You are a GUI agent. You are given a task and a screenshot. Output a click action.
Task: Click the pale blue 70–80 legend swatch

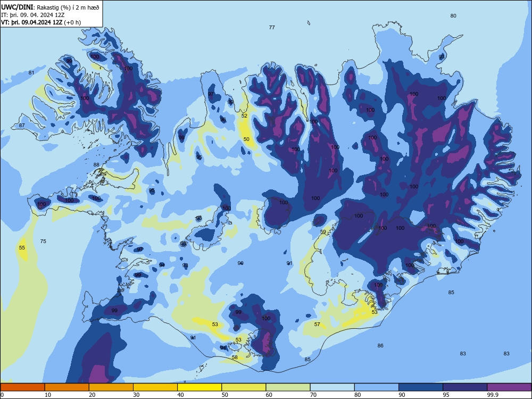(x=332, y=387)
